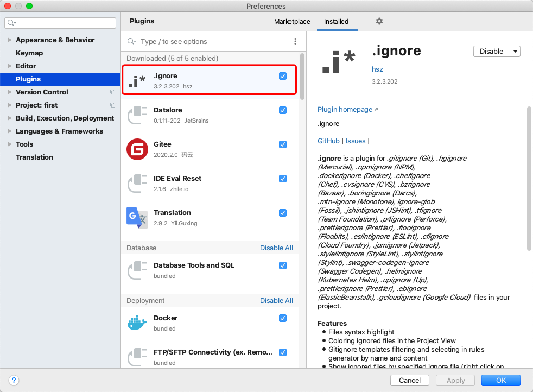Open the GitHub link
533x392 pixels.
pyautogui.click(x=328, y=141)
